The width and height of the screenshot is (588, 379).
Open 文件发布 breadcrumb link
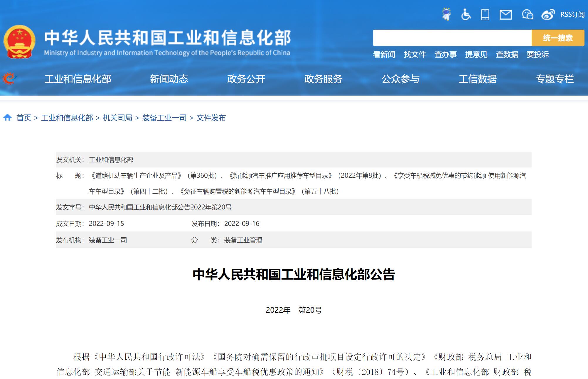click(x=211, y=118)
